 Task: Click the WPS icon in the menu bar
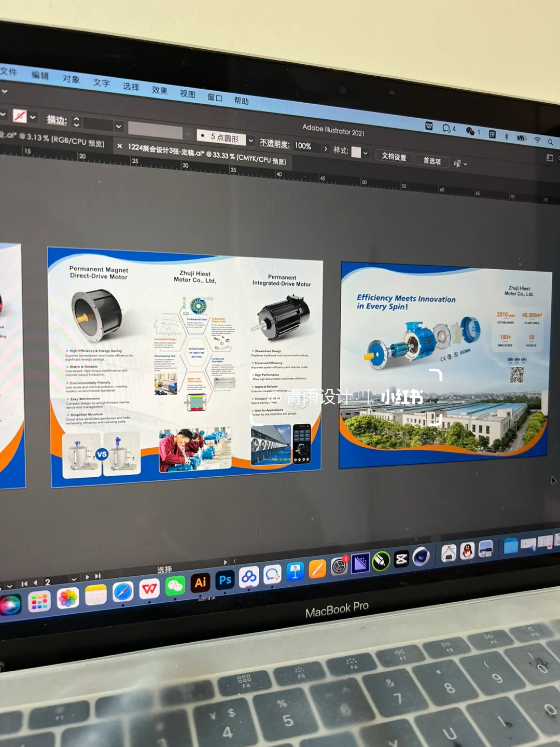[x=429, y=126]
